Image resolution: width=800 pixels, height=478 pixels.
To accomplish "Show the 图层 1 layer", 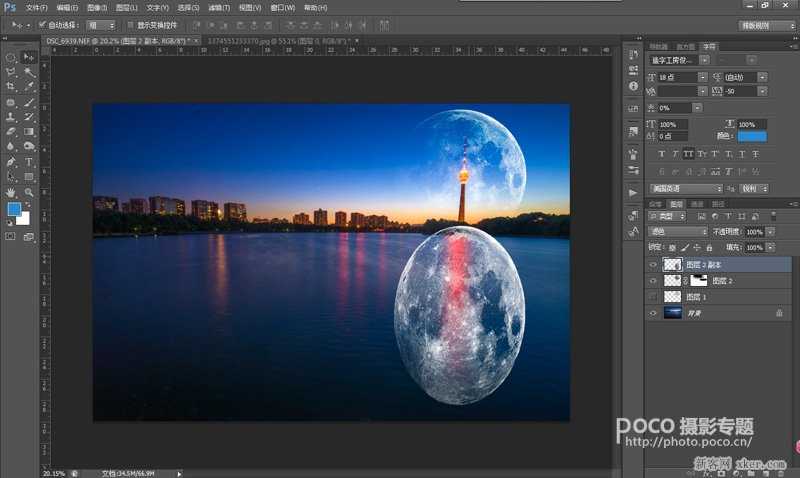I will tap(653, 296).
